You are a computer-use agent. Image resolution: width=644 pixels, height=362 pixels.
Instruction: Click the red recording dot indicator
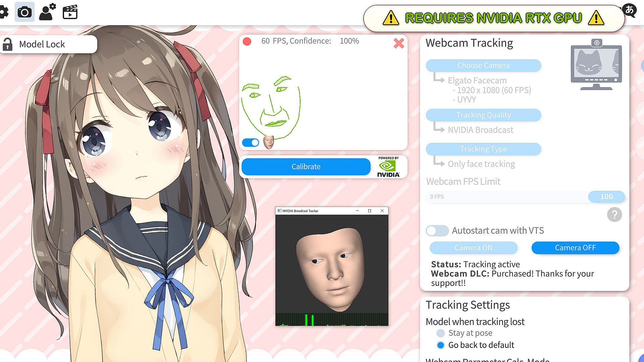tap(247, 42)
